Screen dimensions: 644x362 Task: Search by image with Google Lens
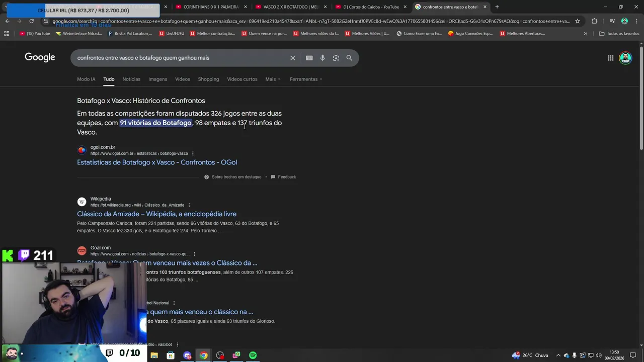click(336, 58)
